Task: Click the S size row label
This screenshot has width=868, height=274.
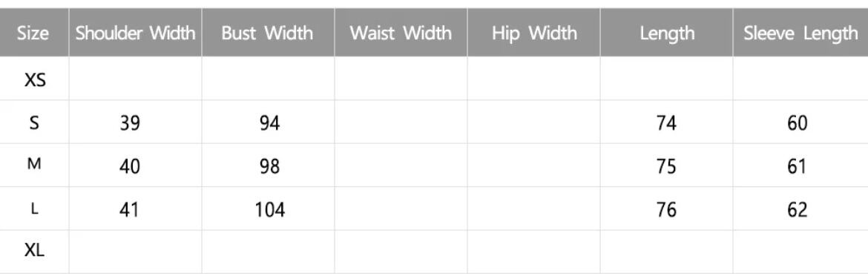Action: click(34, 123)
